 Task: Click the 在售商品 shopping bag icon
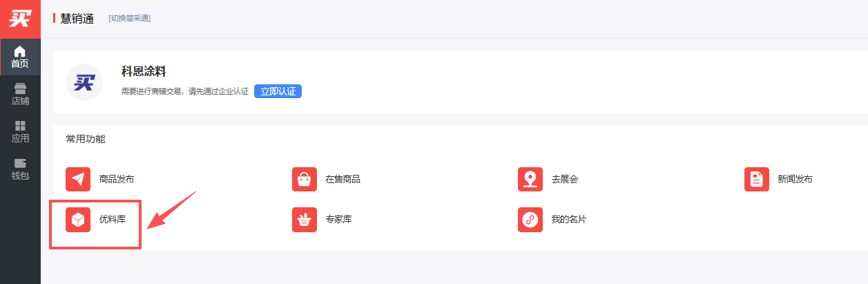(x=304, y=179)
